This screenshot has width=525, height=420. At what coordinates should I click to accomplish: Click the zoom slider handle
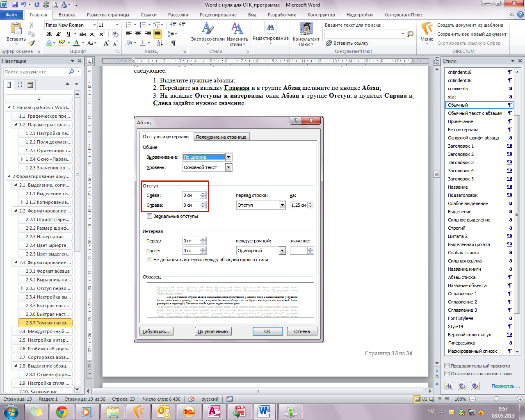[496, 399]
